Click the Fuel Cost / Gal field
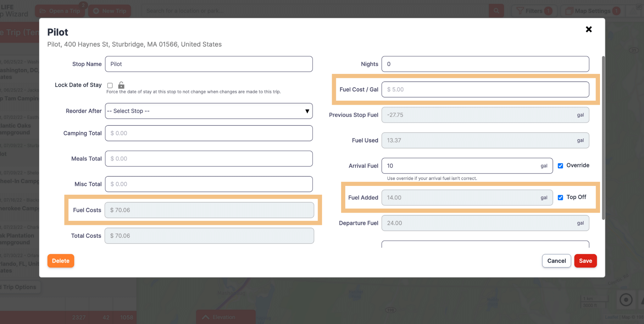The width and height of the screenshot is (644, 324). 485,90
